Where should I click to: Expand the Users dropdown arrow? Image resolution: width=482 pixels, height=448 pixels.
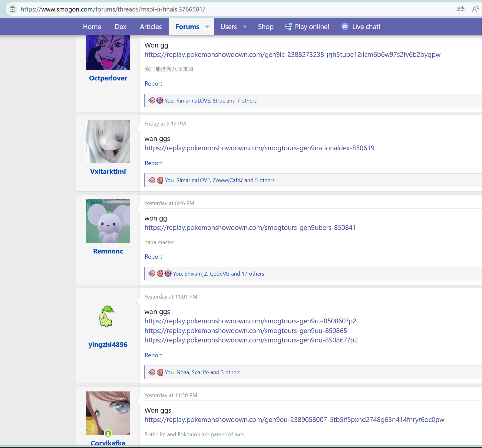pyautogui.click(x=245, y=27)
